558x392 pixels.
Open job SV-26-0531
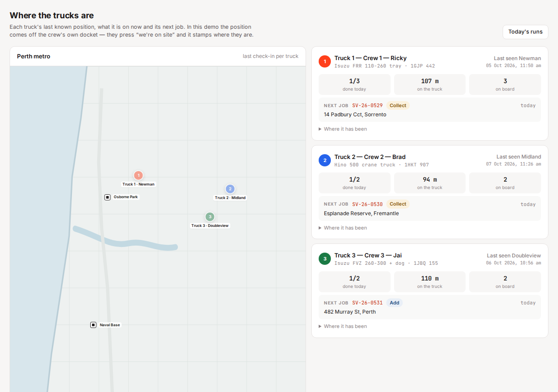click(367, 303)
